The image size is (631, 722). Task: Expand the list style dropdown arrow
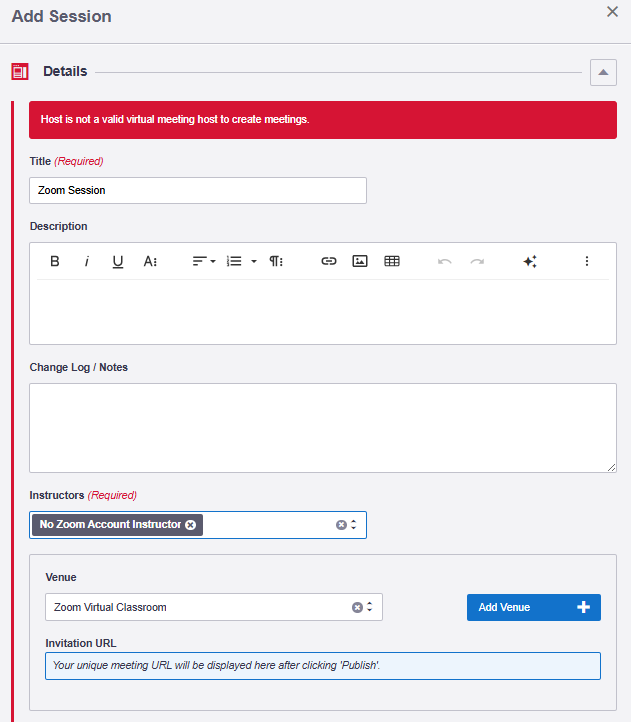click(x=254, y=261)
